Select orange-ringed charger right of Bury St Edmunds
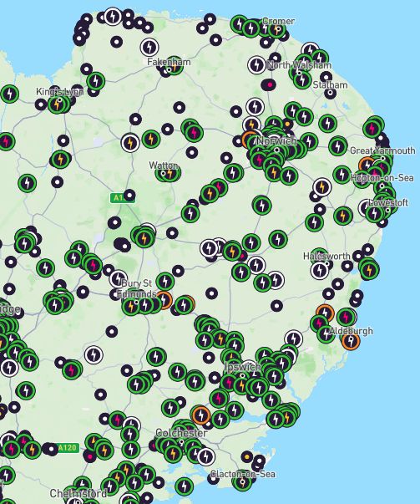 [164, 300]
